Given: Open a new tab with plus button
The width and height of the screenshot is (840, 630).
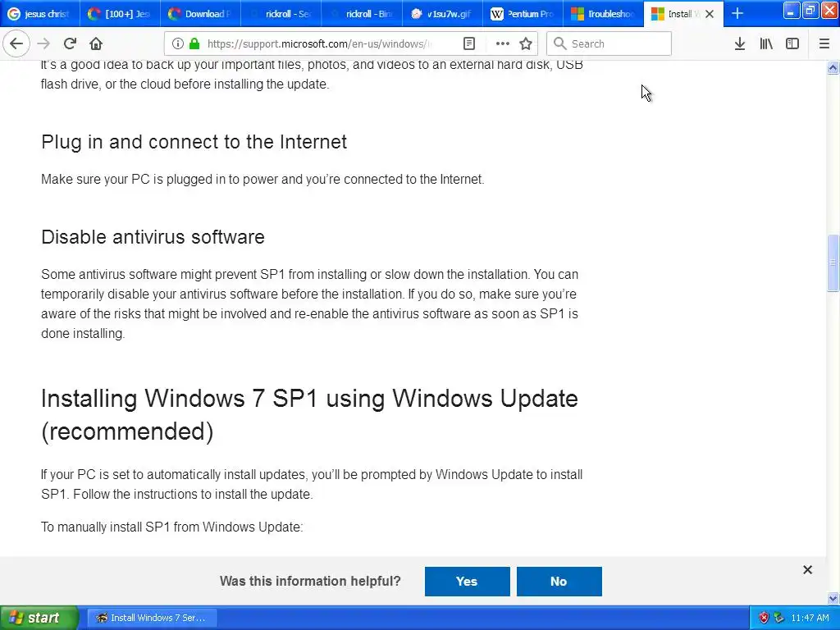Looking at the screenshot, I should 737,14.
